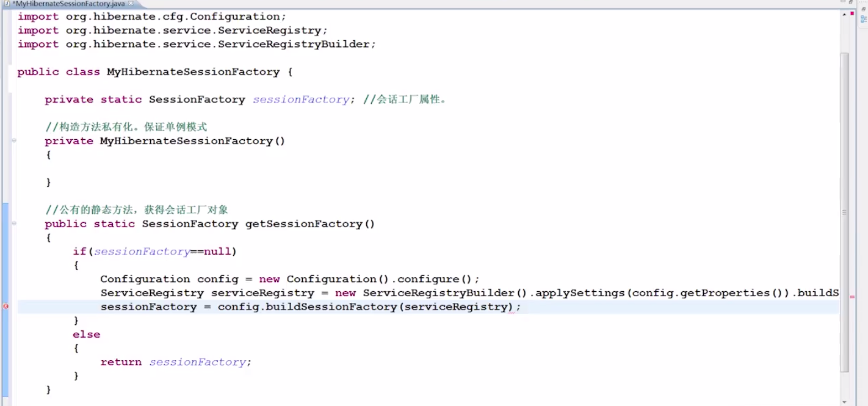Click the text 'org.hibernate.service.ServiceRegistryBuilder;'
This screenshot has height=406, width=868.
pos(221,45)
